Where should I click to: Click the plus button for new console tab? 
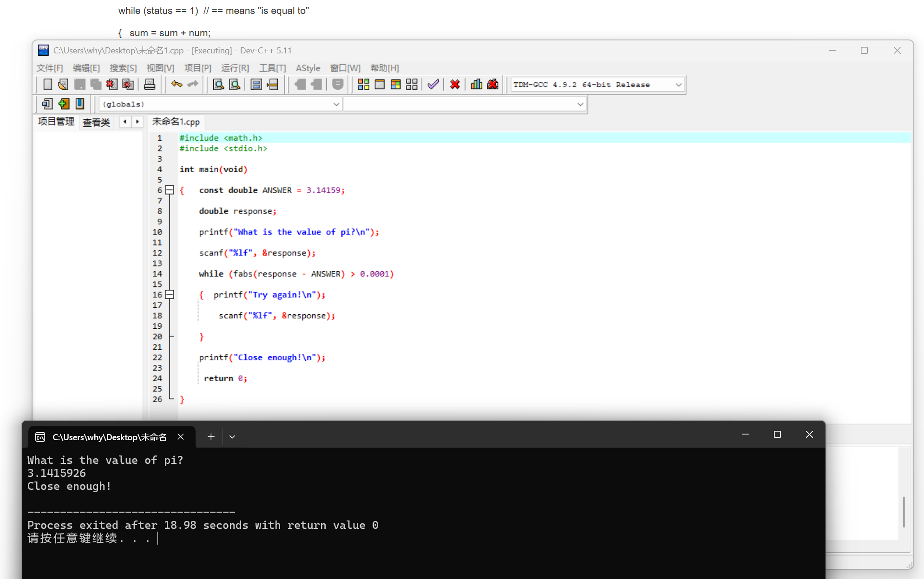pyautogui.click(x=211, y=436)
